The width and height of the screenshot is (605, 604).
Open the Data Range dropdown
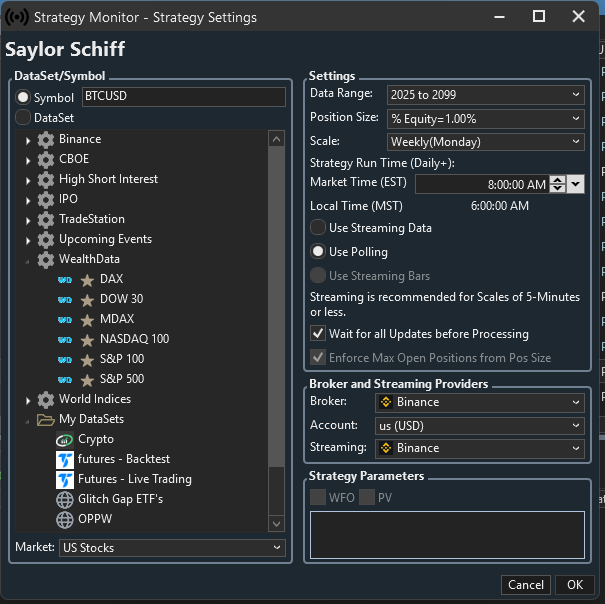tap(485, 94)
